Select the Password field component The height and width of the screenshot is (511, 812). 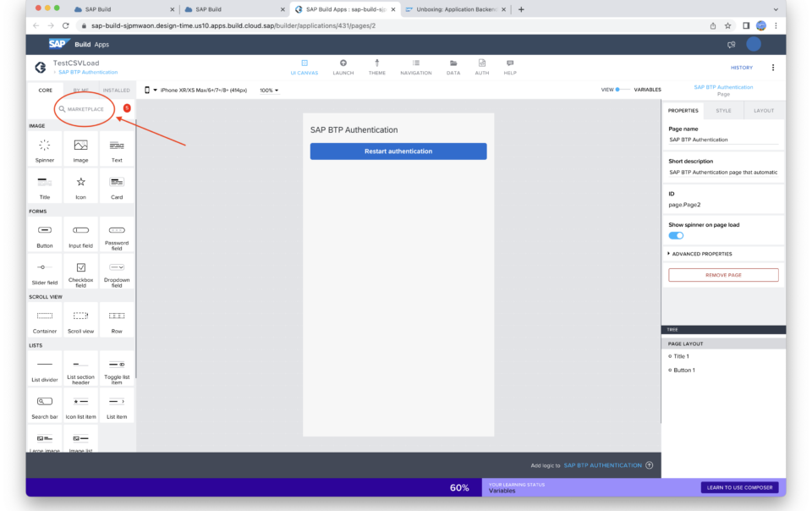[117, 235]
